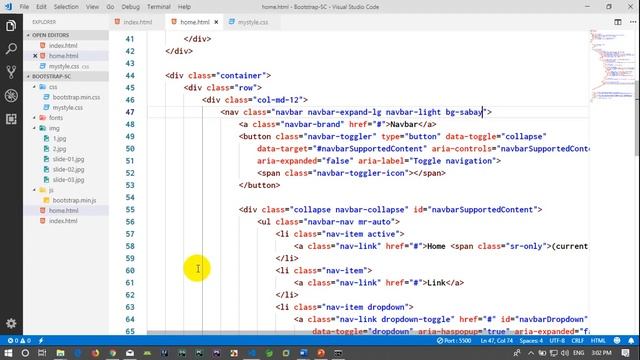This screenshot has height=360, width=640.
Task: Open the Terminal menu
Action: pyautogui.click(x=158, y=7)
